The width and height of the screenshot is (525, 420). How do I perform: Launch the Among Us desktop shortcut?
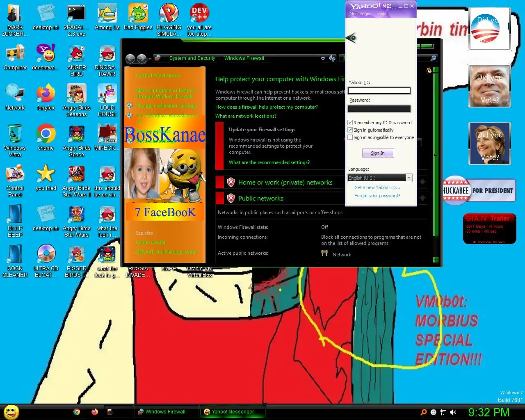[x=107, y=17]
